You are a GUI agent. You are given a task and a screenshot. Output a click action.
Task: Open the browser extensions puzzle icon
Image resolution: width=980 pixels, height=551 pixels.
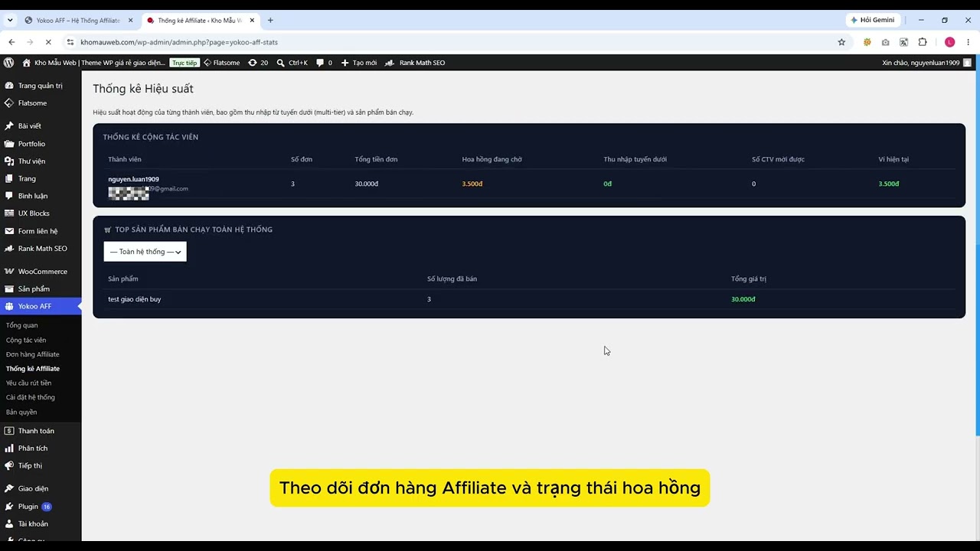(x=923, y=42)
